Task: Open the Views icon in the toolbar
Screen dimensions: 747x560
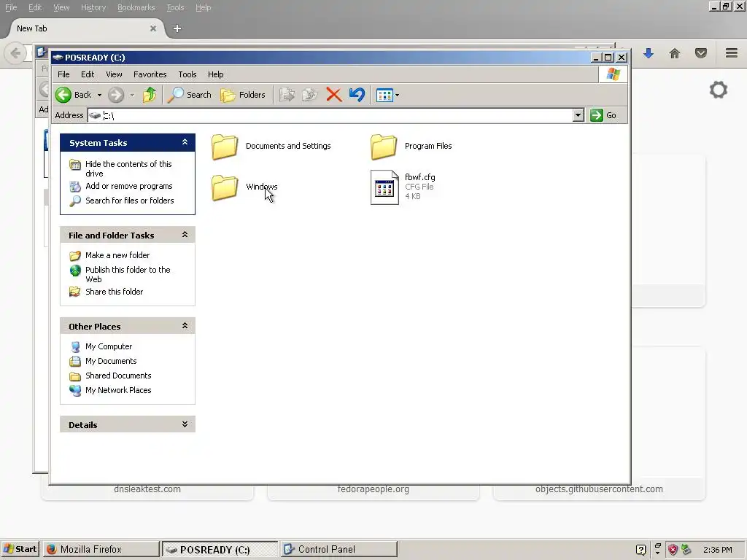Action: click(x=384, y=96)
